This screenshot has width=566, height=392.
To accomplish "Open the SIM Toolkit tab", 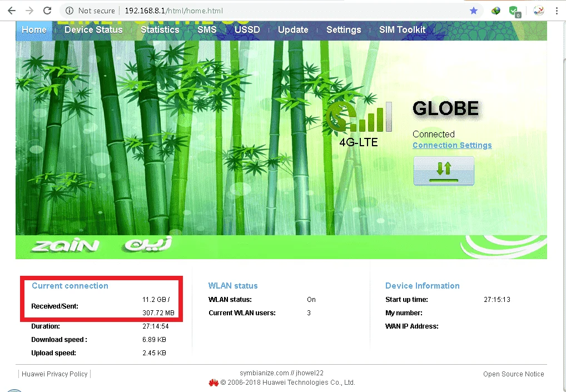I will point(402,29).
